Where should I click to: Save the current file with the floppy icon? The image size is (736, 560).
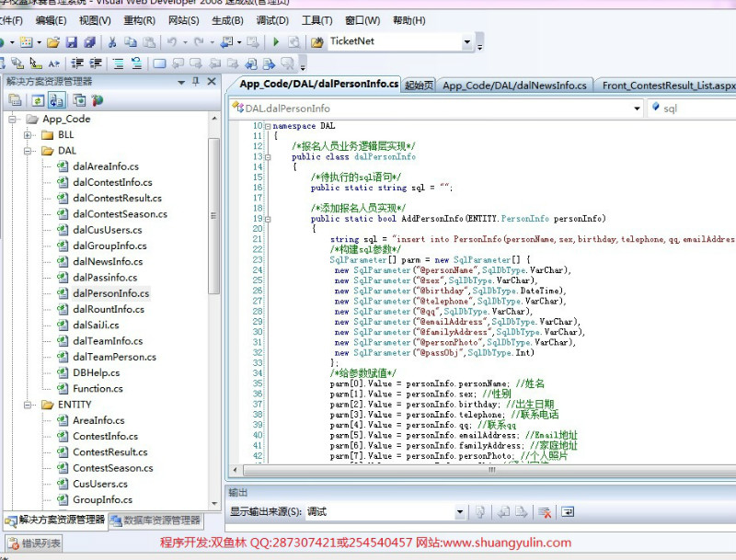tap(72, 42)
